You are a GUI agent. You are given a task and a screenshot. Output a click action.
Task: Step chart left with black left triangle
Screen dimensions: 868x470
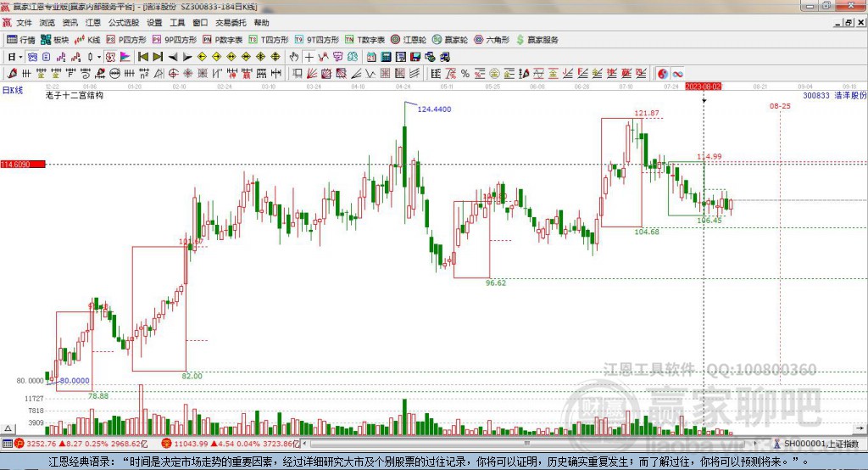(x=173, y=57)
